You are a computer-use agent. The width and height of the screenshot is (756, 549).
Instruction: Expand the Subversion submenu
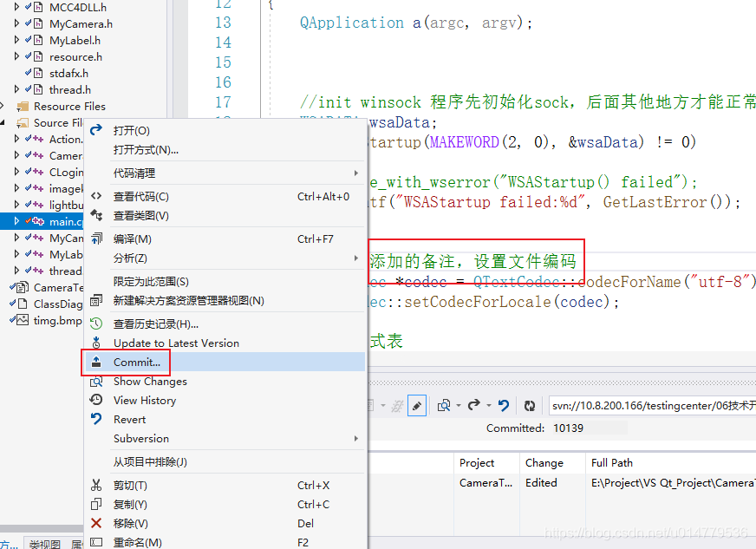click(x=354, y=438)
